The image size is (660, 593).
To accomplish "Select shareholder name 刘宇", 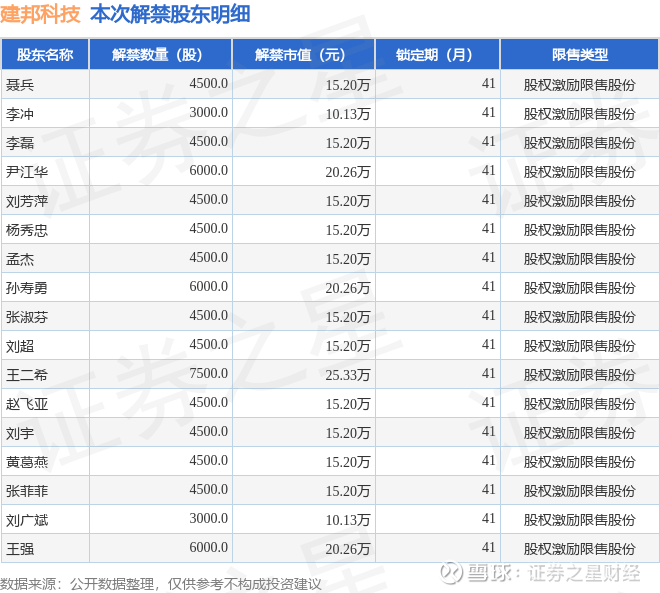I will tap(20, 433).
